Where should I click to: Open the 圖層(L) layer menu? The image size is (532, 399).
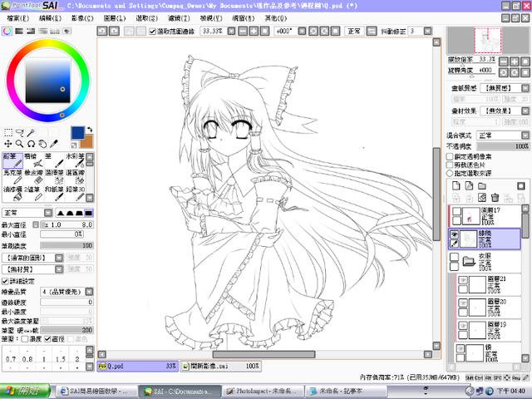115,18
